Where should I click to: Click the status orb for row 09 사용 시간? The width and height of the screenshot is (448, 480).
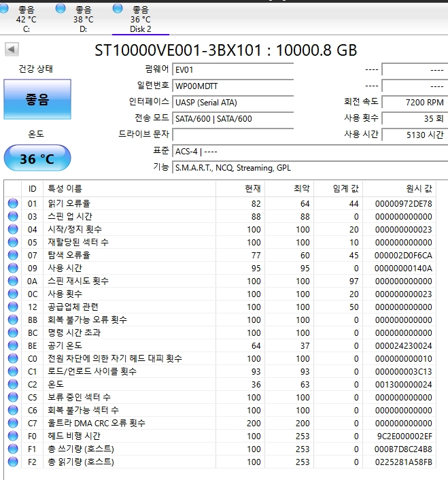pos(13,268)
